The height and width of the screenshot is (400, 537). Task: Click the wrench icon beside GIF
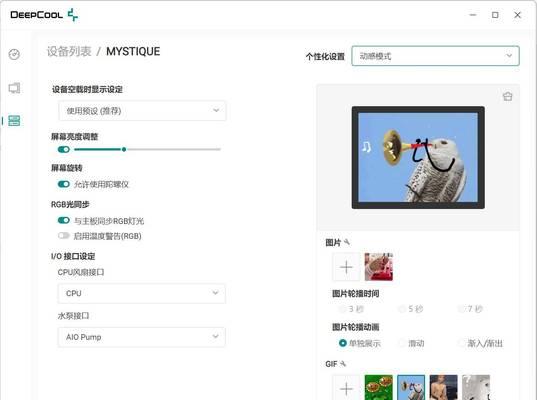pyautogui.click(x=343, y=364)
